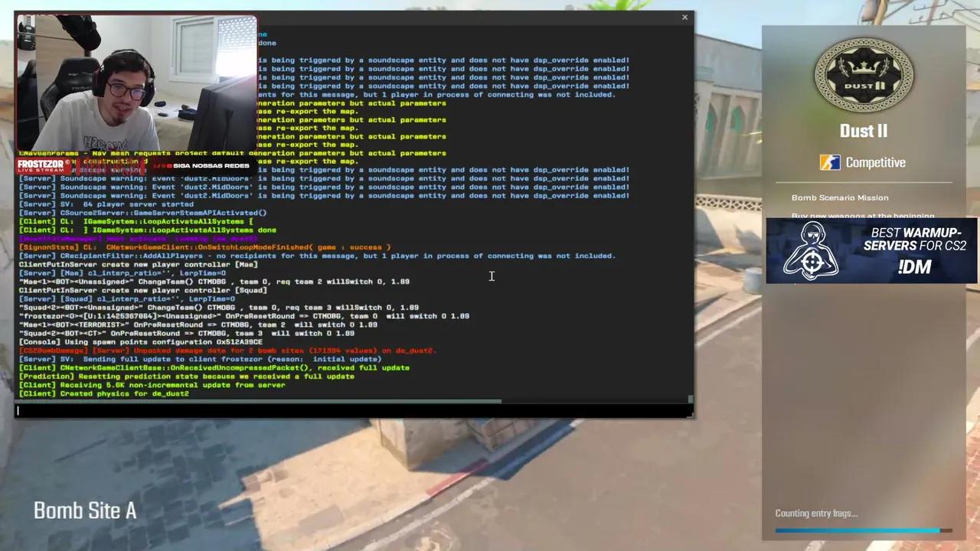Click the Dust II map emblem
Viewport: 980px width, 551px height.
click(864, 75)
